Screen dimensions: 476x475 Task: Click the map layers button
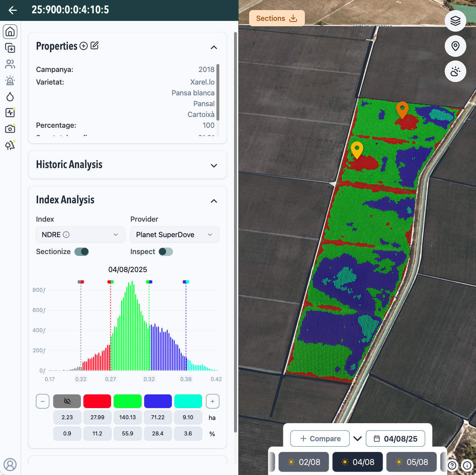click(x=455, y=21)
